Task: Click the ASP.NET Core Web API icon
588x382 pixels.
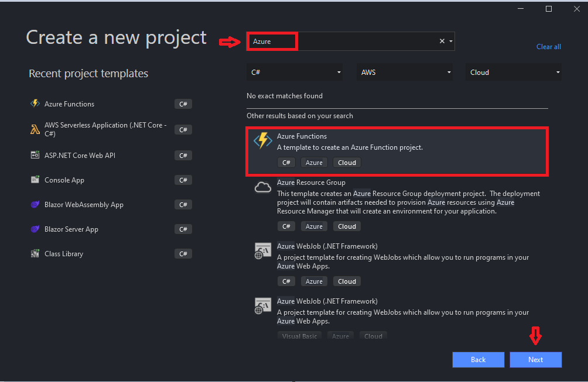Action: [35, 155]
